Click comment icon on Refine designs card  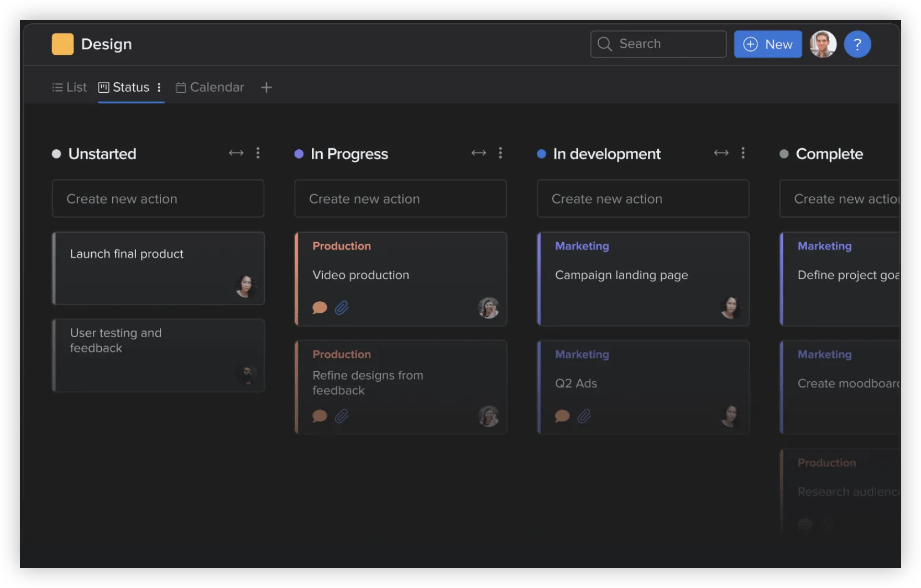coord(320,416)
